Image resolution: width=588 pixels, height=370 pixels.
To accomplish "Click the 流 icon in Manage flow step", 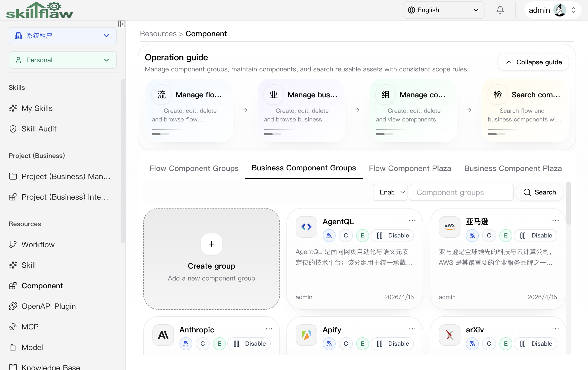I will [x=162, y=95].
